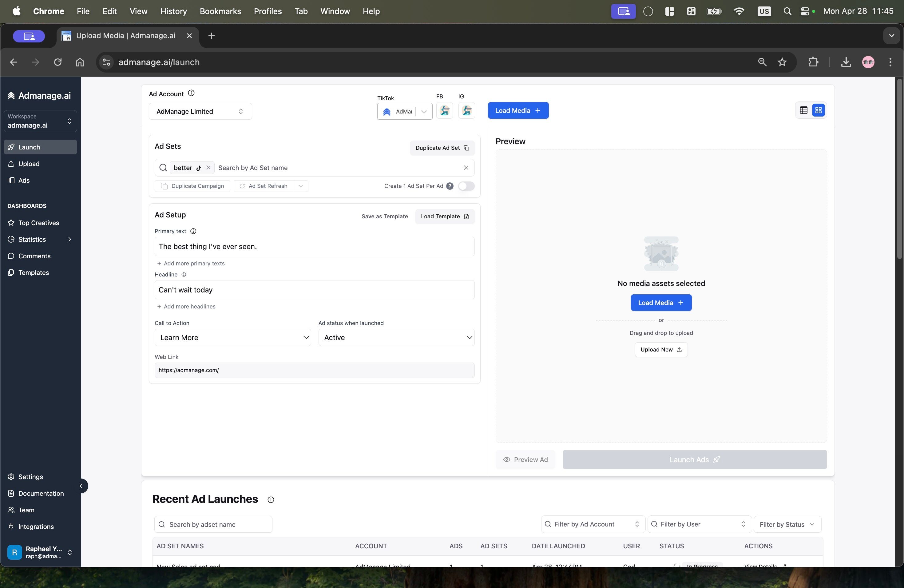
Task: Toggle Create 1 Ad Set Per Ad switch
Action: point(466,186)
